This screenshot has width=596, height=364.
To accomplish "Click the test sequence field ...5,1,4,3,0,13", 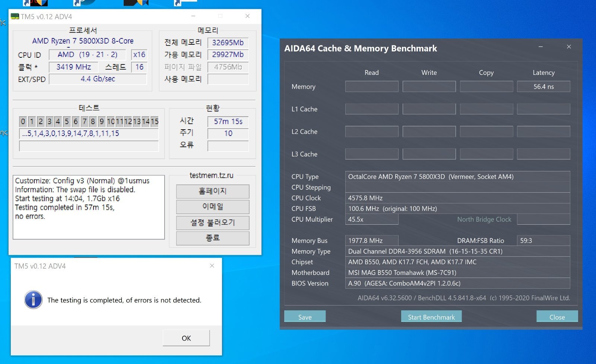I will pyautogui.click(x=89, y=133).
